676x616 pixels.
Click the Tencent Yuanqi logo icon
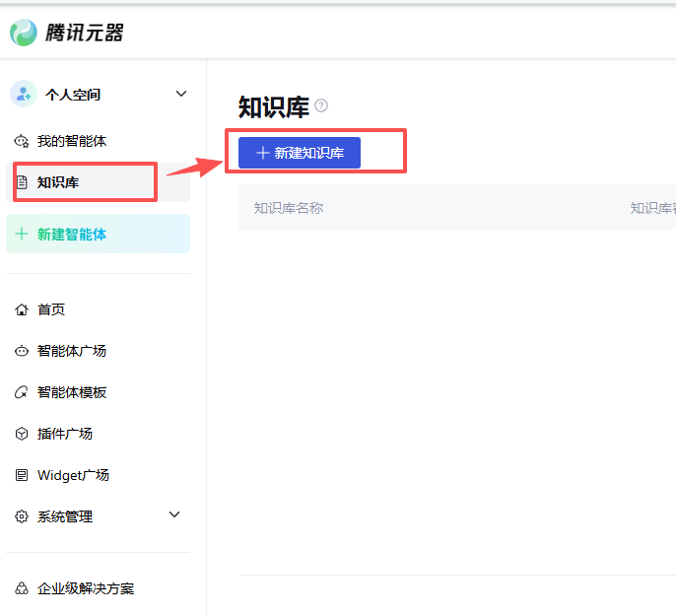[x=24, y=33]
